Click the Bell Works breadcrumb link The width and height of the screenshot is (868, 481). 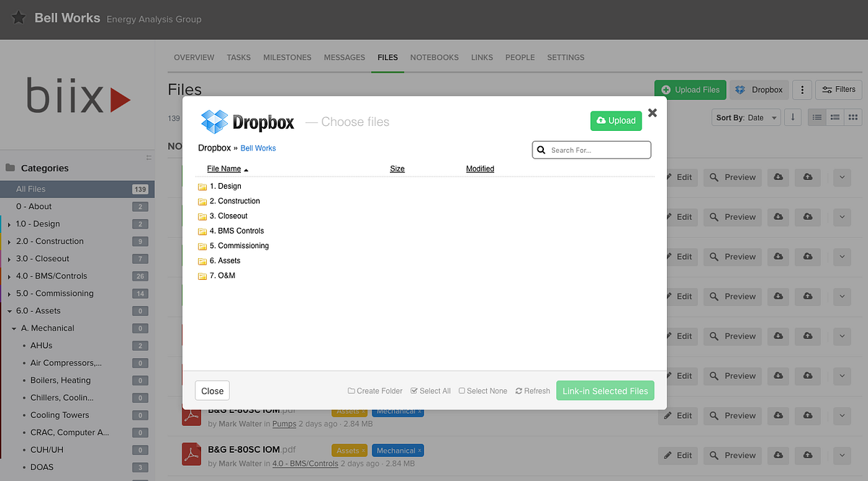(x=258, y=148)
